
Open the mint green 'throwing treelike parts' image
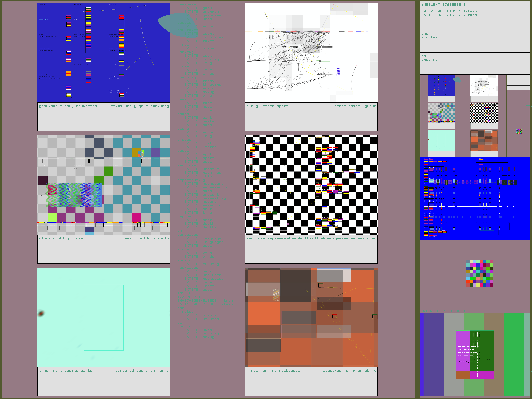tap(103, 317)
